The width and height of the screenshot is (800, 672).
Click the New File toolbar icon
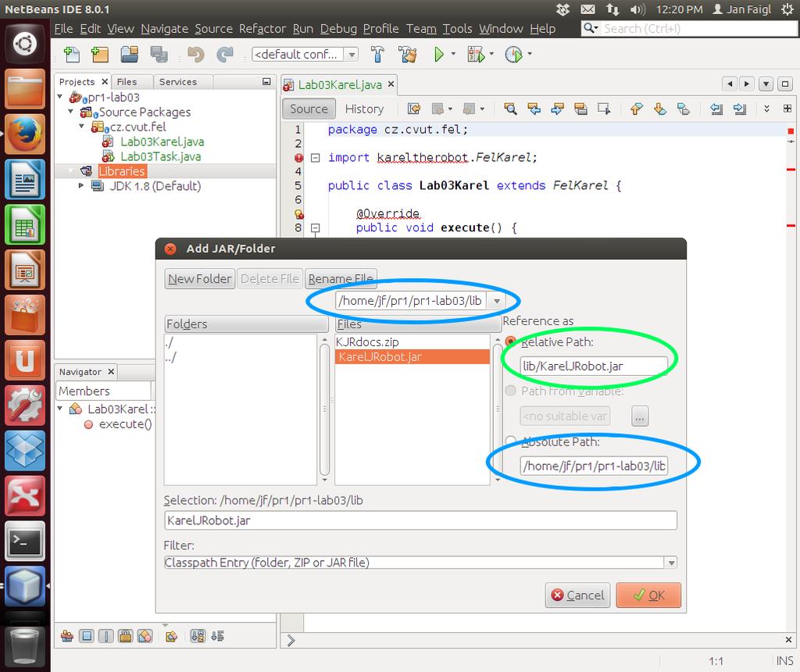(71, 54)
